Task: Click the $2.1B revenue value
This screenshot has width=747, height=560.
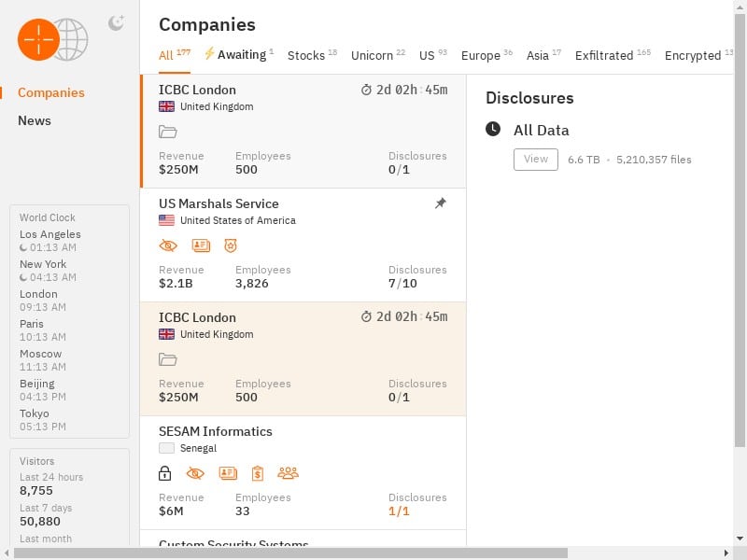Action: (176, 284)
